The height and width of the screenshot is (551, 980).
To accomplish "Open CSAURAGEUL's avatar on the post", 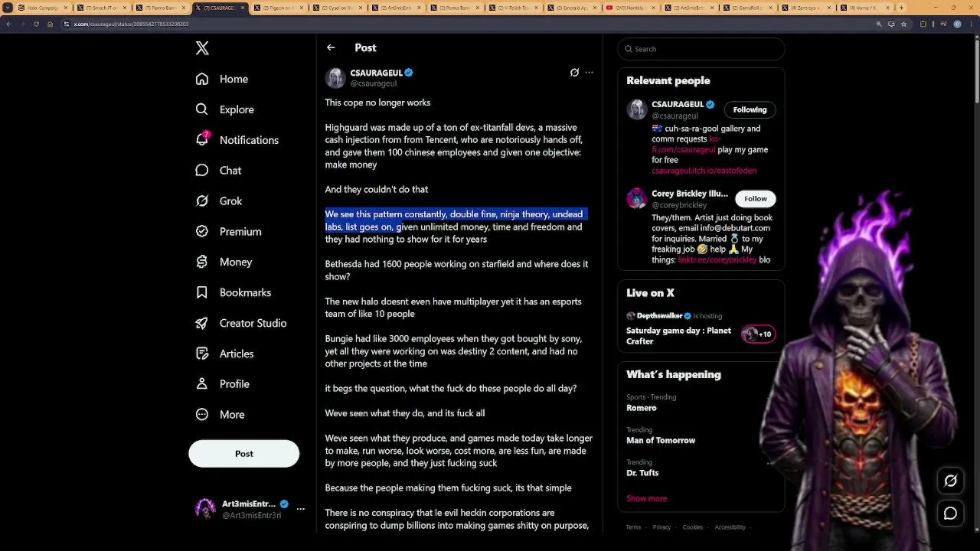I will click(335, 78).
